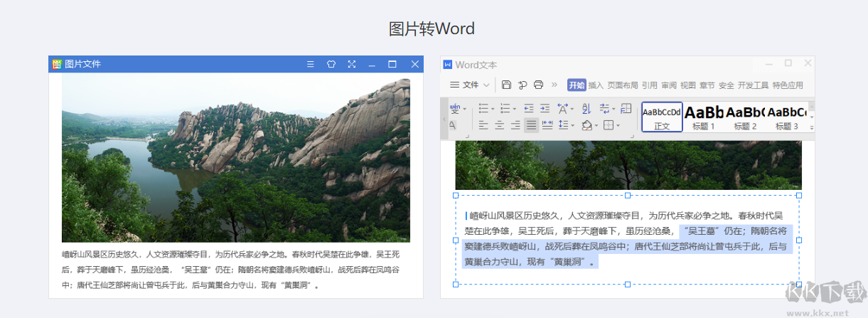Switch to the 页面布局 tab
Screen dimensions: 868x318
(x=622, y=85)
